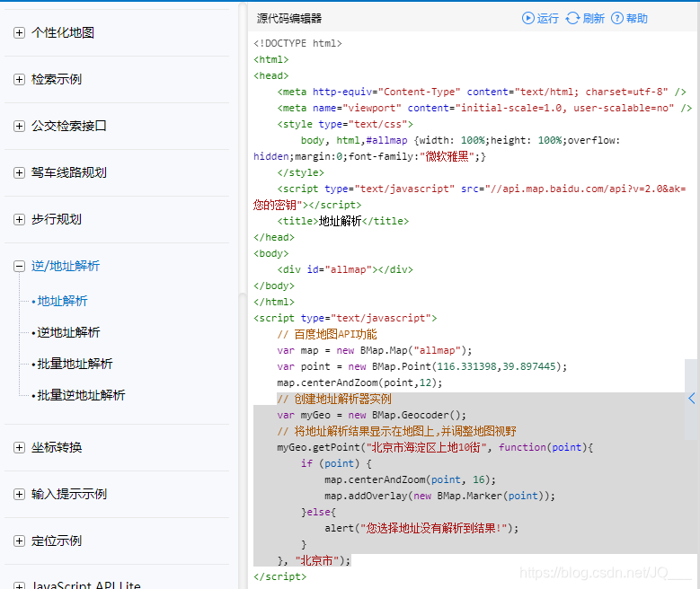The height and width of the screenshot is (589, 700).
Task: Expand the 输入提示示例 plus box
Action: pyautogui.click(x=19, y=495)
